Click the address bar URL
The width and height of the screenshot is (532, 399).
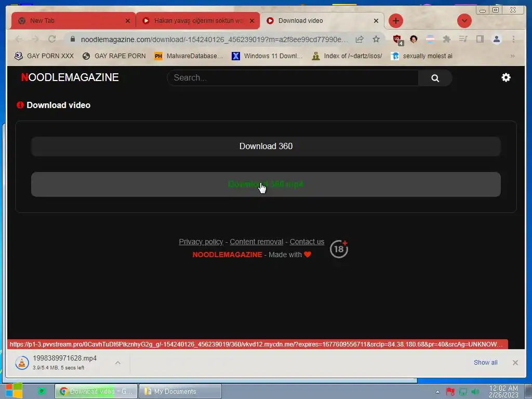tap(215, 39)
